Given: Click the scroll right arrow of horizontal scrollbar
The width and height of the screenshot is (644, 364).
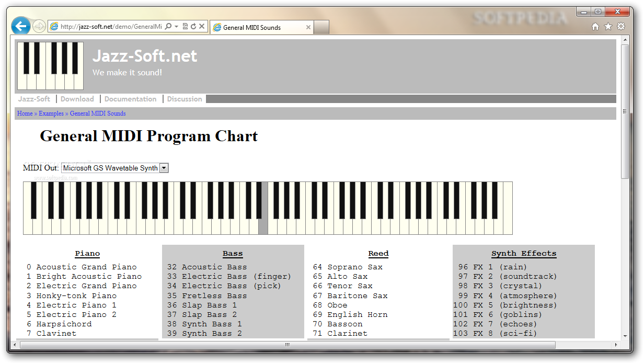Looking at the screenshot, I should click(616, 345).
